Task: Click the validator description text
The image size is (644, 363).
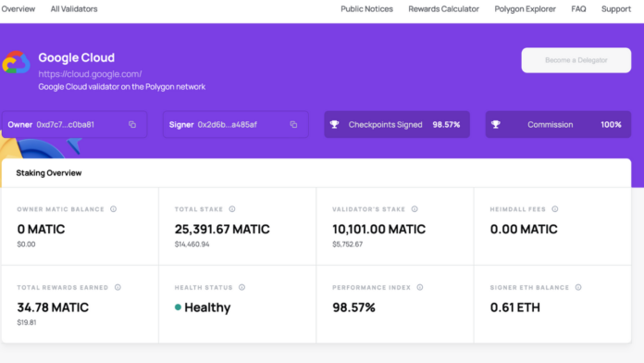Action: (x=122, y=87)
